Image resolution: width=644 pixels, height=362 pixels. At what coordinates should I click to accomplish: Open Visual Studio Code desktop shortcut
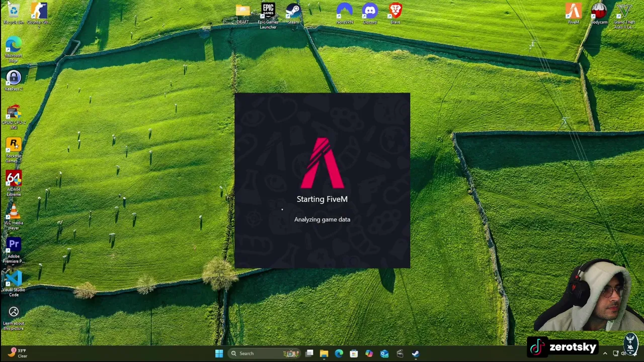(14, 284)
